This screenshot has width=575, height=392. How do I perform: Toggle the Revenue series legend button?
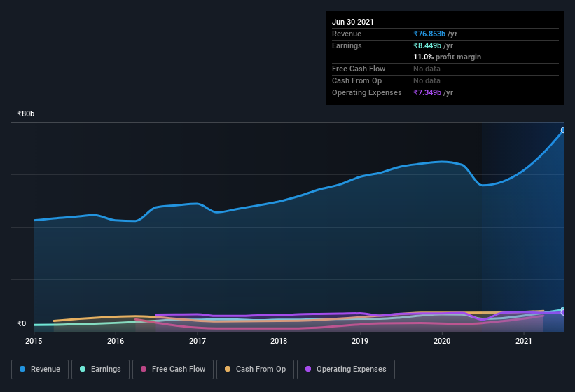point(40,370)
